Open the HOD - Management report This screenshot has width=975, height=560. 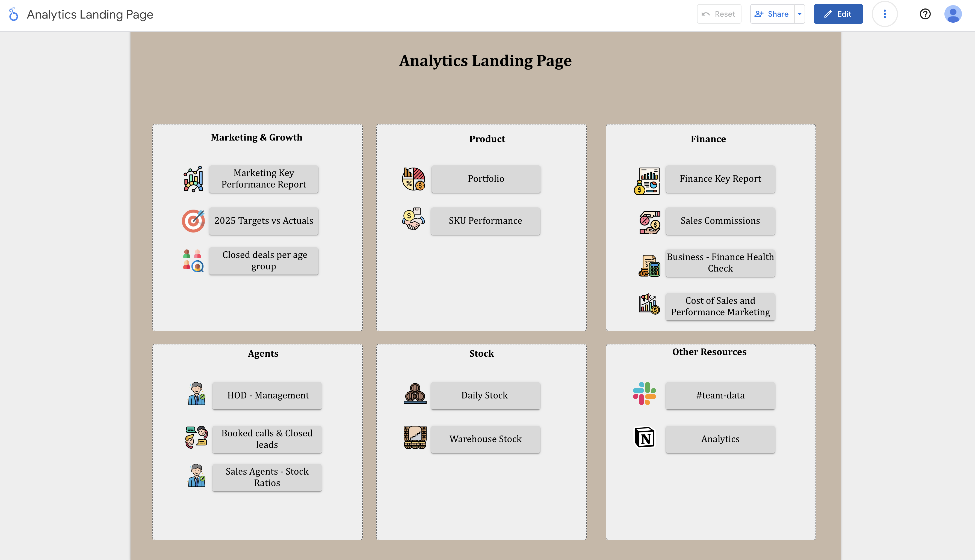(x=267, y=395)
